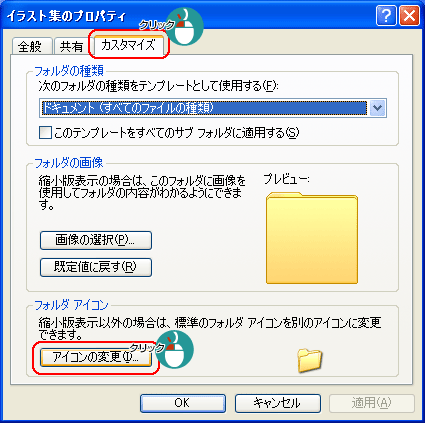Confirm with the OK button
Image resolution: width=425 pixels, height=423 pixels.
coord(183,403)
